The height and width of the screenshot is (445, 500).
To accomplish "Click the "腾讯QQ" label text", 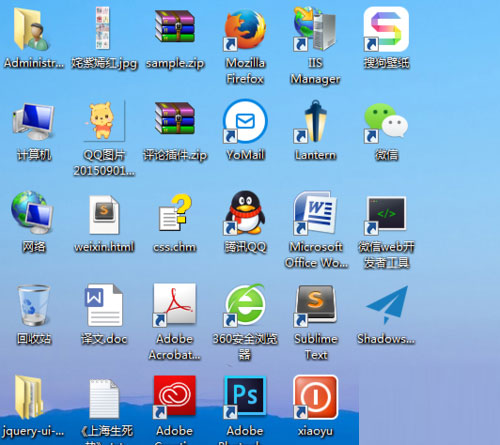I will 245,247.
